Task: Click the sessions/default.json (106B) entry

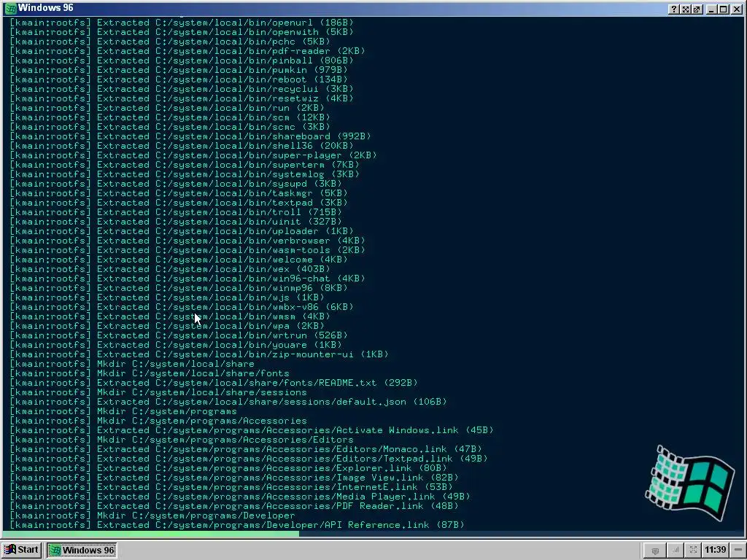Action: coord(228,402)
